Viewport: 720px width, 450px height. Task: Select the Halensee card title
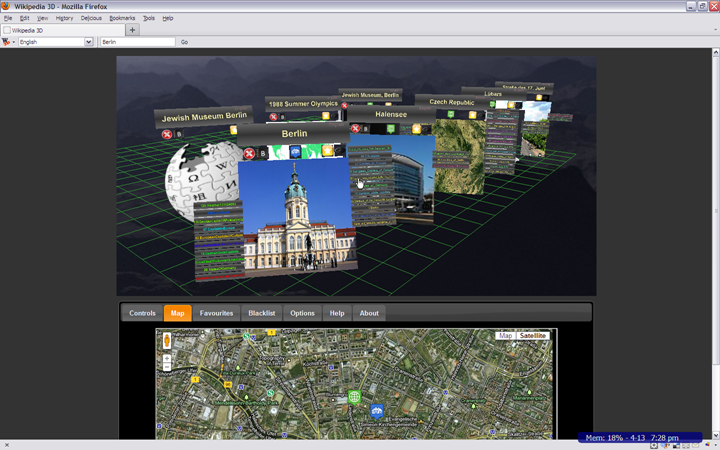click(391, 114)
